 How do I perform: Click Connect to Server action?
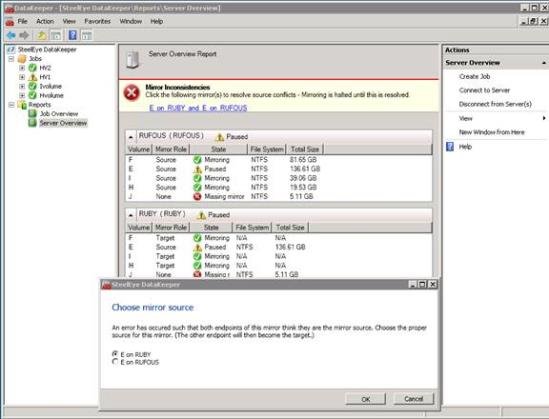(x=484, y=90)
